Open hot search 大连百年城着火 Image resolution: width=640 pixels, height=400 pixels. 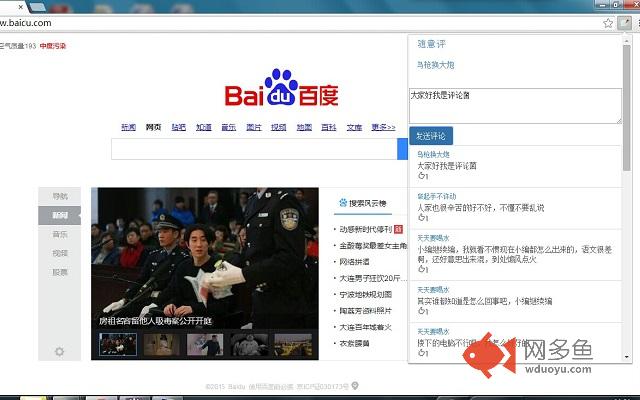tap(366, 327)
